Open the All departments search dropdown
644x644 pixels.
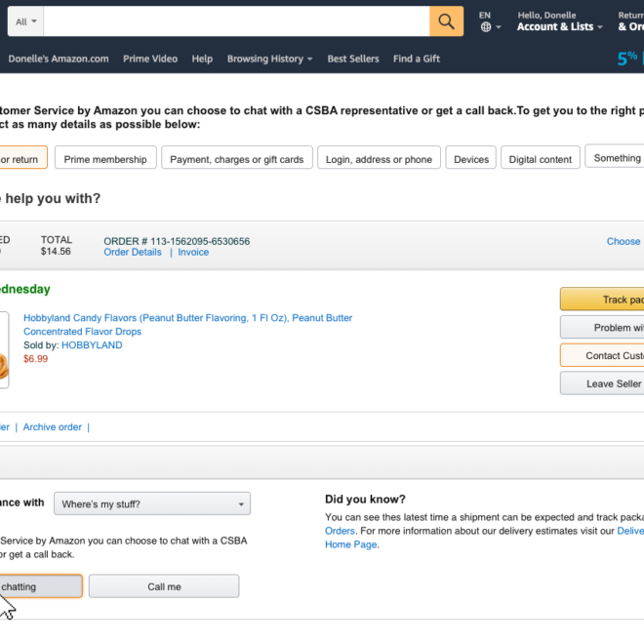tap(26, 21)
